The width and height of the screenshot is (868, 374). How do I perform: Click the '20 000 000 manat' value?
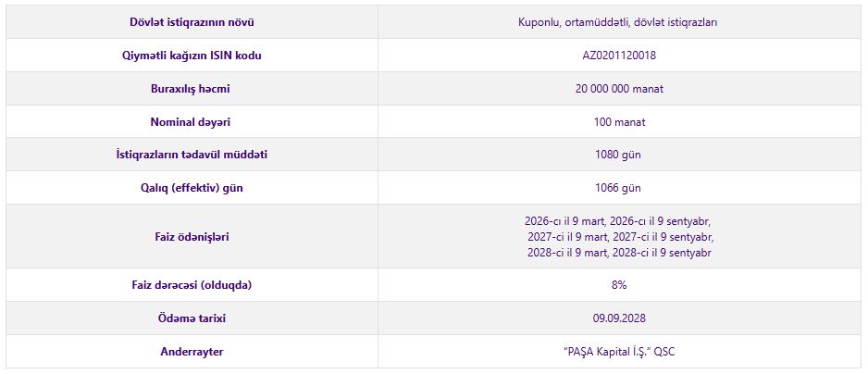tap(619, 89)
